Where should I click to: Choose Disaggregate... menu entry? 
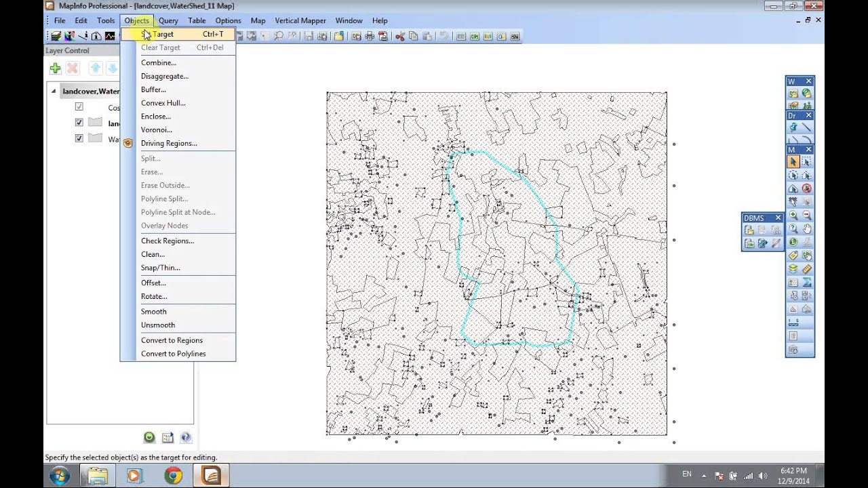[178, 76]
